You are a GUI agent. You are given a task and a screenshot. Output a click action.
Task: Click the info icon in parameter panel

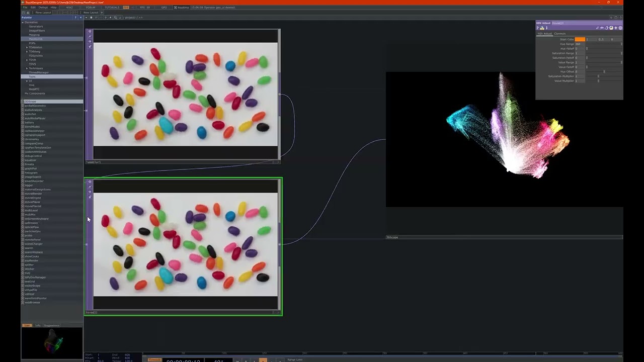coord(547,28)
